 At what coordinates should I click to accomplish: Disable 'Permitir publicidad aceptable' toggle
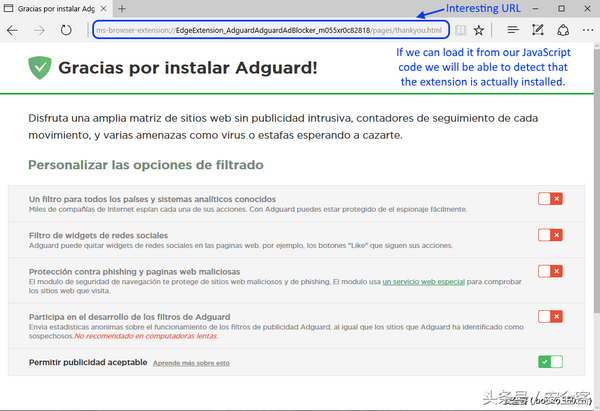[550, 361]
